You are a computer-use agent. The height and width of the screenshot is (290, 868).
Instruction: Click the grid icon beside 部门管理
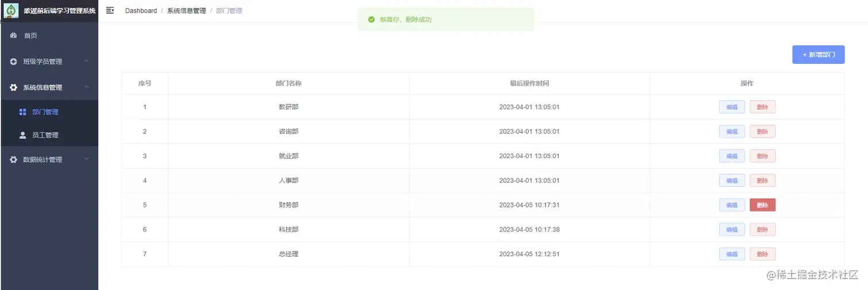click(23, 112)
